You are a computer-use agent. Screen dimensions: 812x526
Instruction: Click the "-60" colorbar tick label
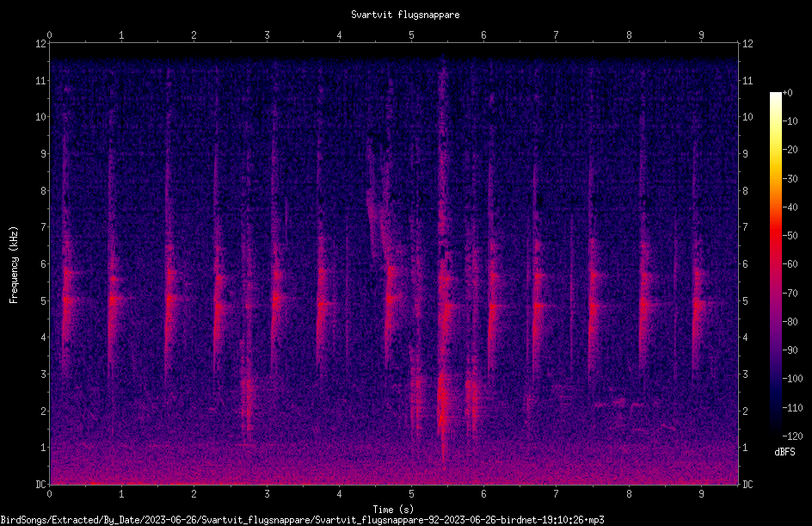(x=790, y=264)
